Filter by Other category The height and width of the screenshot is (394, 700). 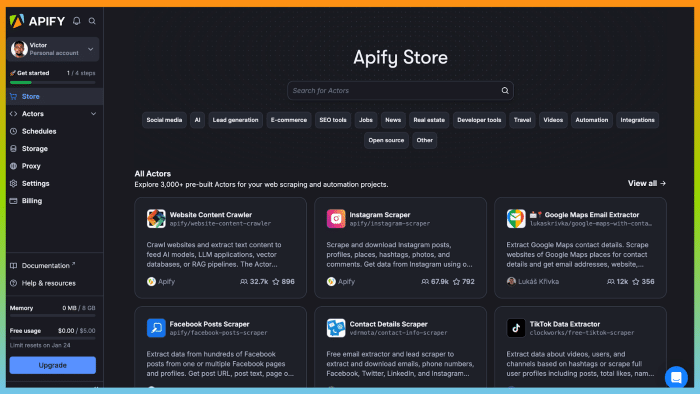pyautogui.click(x=425, y=140)
